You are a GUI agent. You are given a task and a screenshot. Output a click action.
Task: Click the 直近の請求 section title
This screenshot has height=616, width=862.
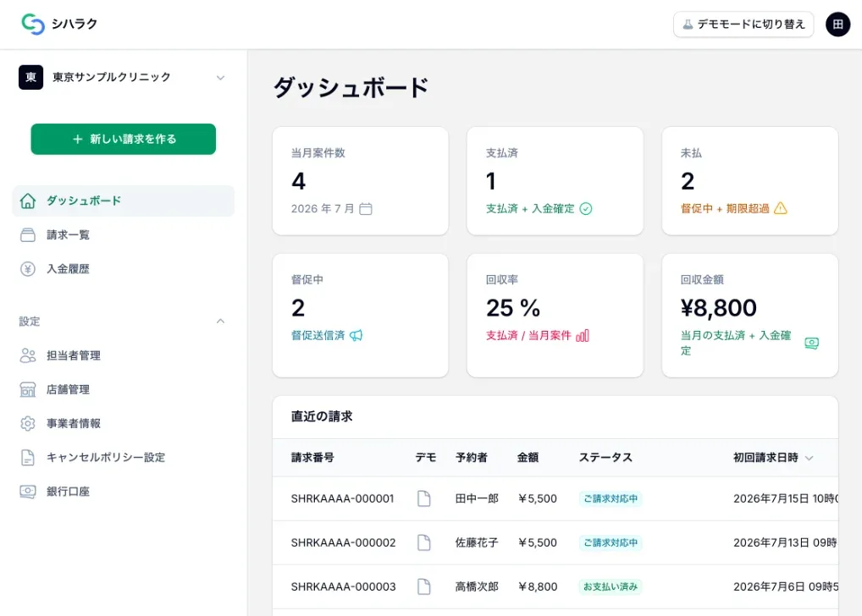click(322, 416)
